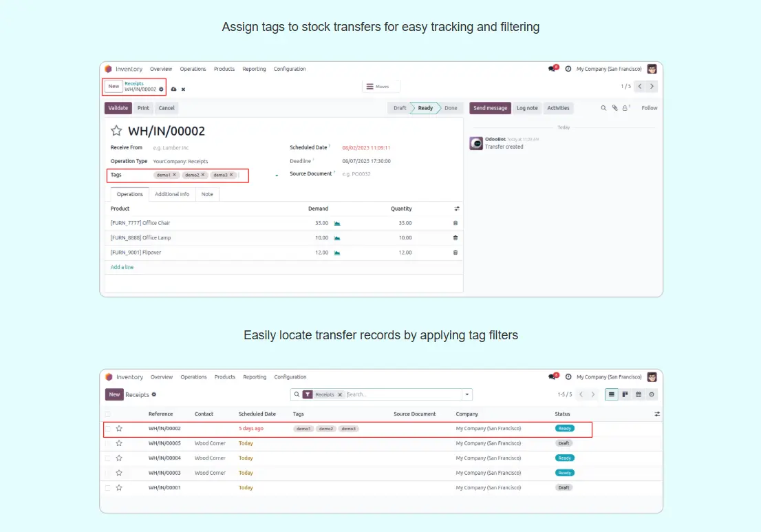This screenshot has height=532, width=761.
Task: Star the WH/IN/00002 transfer form title
Action: coord(116,131)
